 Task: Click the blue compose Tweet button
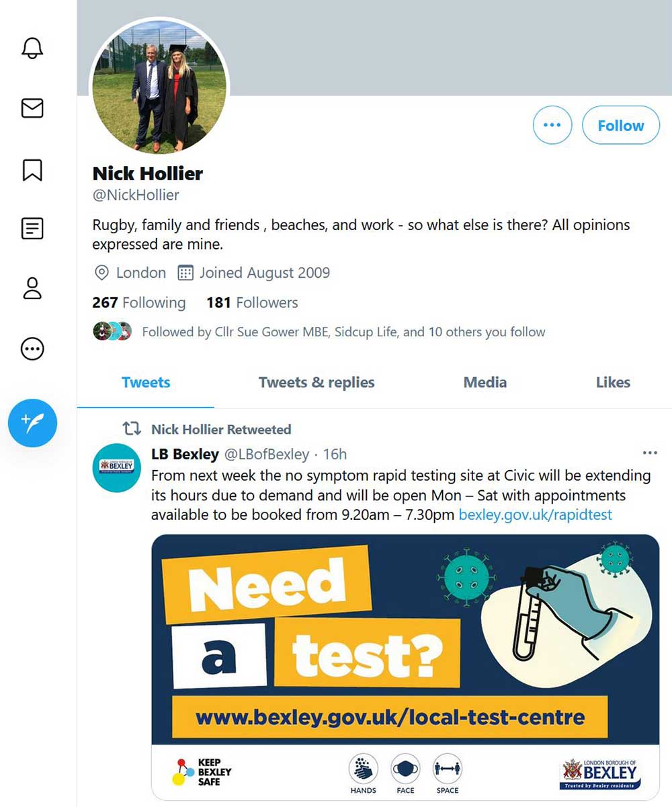(x=32, y=422)
